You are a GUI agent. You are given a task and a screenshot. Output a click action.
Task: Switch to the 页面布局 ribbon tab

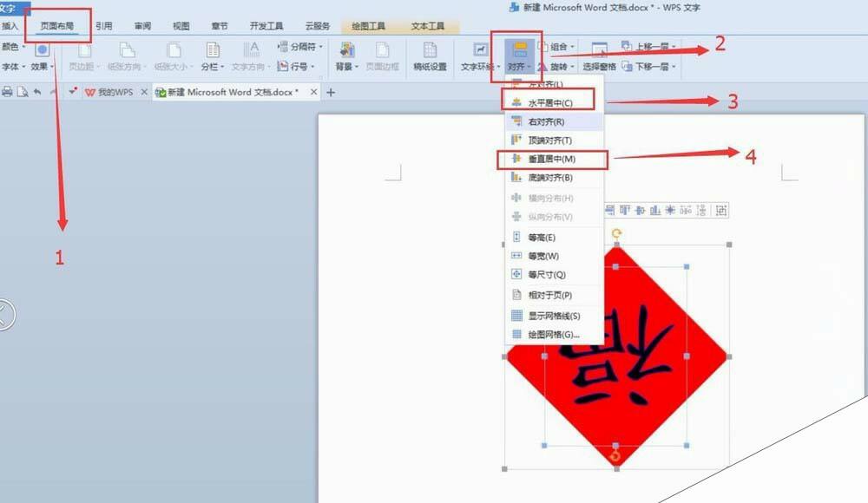(57, 26)
